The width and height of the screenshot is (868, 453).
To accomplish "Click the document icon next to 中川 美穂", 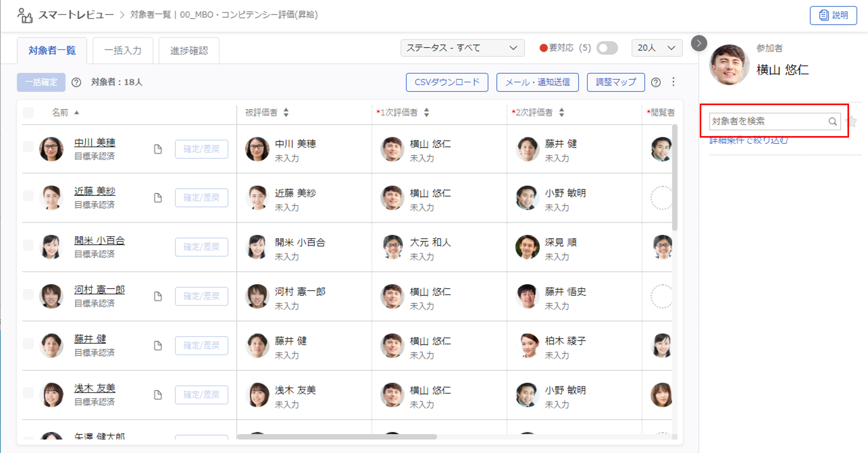I will [158, 149].
